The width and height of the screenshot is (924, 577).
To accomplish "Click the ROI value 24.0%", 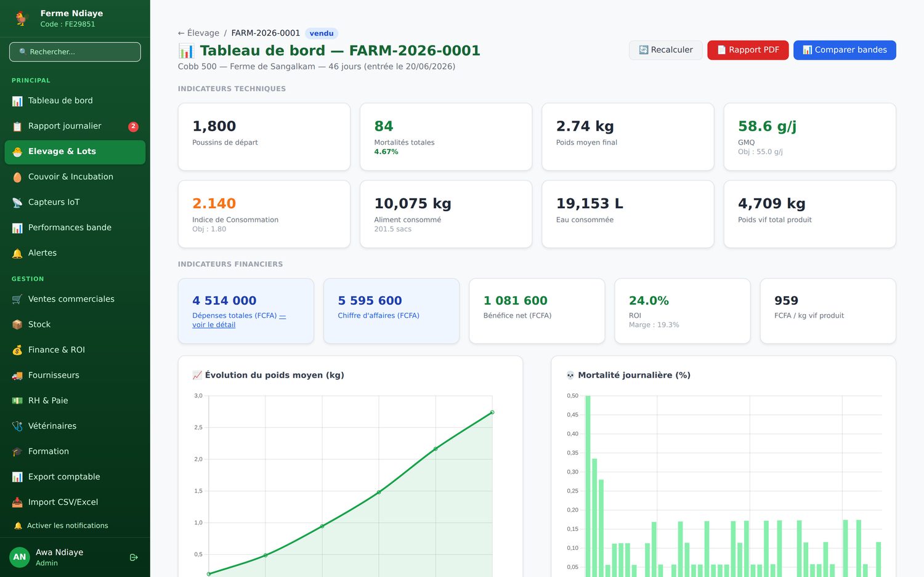I will click(x=649, y=301).
